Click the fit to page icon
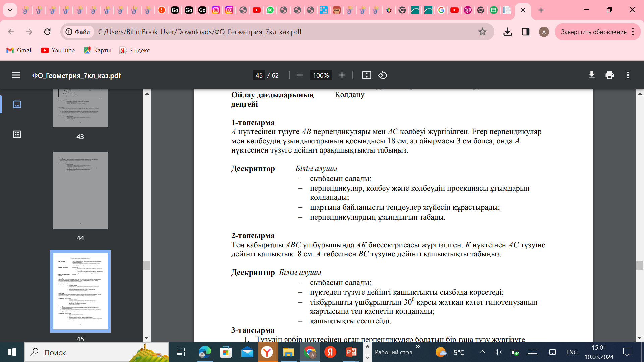Screen dimensions: 644x362 (366, 75)
